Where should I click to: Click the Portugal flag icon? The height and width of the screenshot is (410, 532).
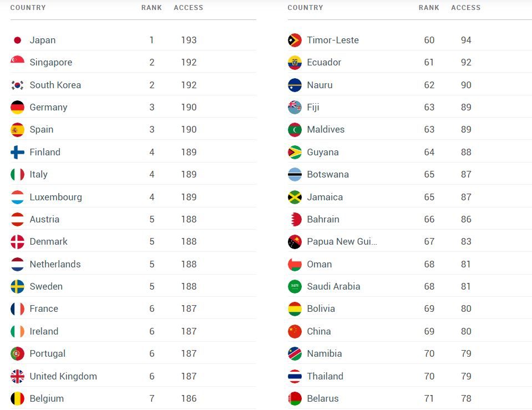click(17, 353)
